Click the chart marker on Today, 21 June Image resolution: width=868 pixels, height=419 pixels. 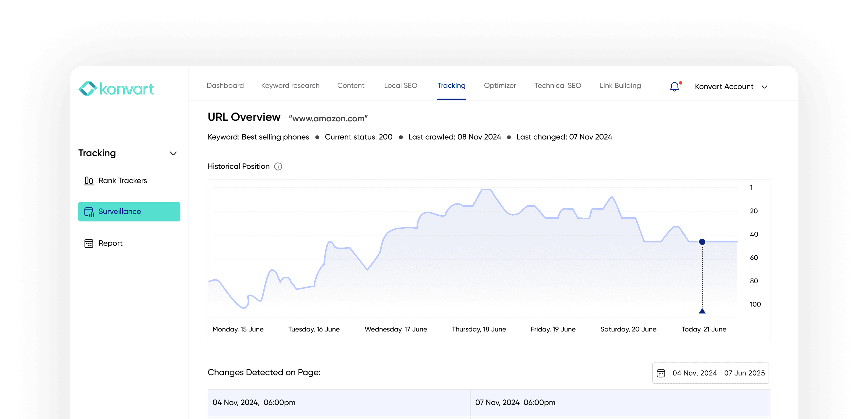point(702,241)
